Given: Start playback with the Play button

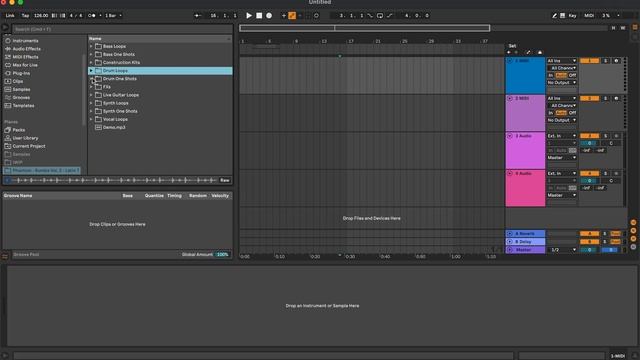Looking at the screenshot, I should (249, 16).
